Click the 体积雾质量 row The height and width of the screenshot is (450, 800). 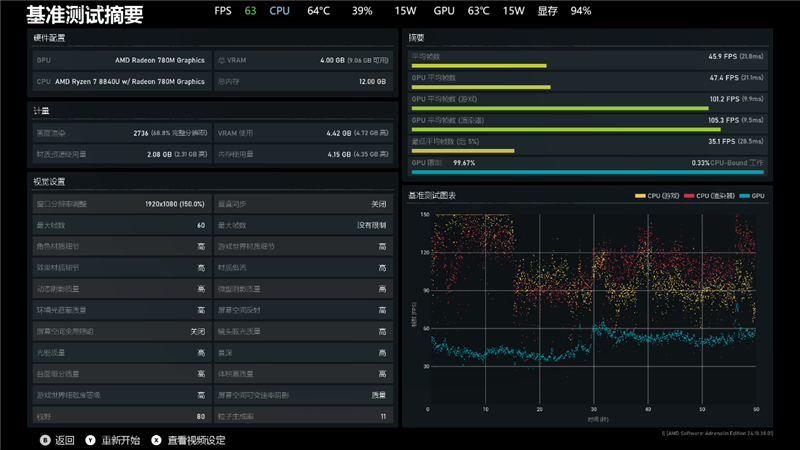303,374
